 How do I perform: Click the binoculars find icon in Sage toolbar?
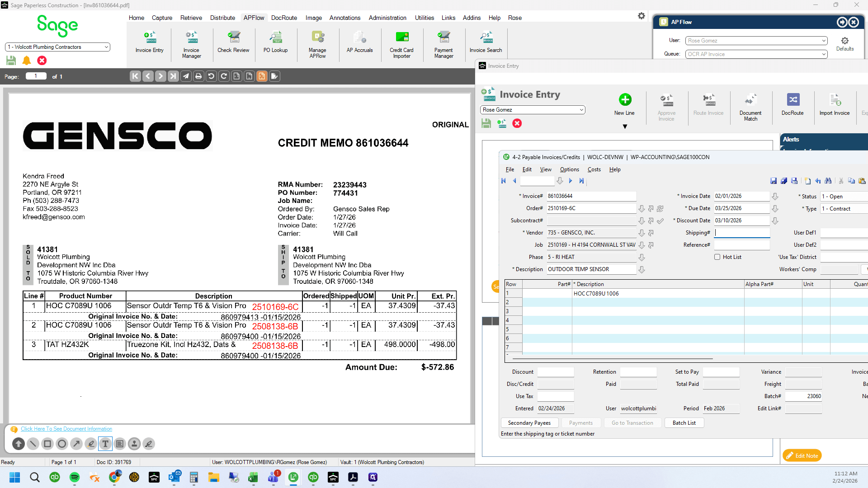click(x=828, y=181)
